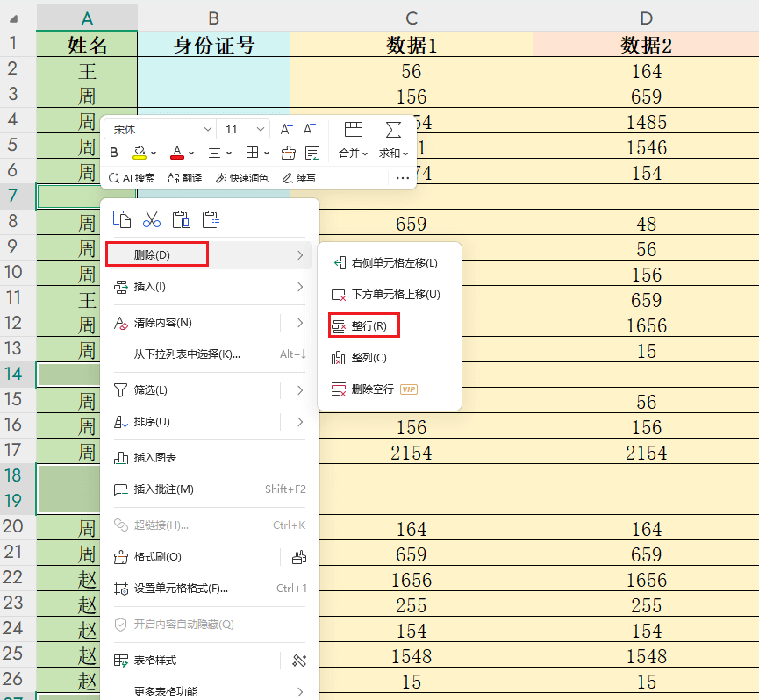The height and width of the screenshot is (700, 759).
Task: Click the Copy icon in the context menu
Action: pyautogui.click(x=124, y=218)
